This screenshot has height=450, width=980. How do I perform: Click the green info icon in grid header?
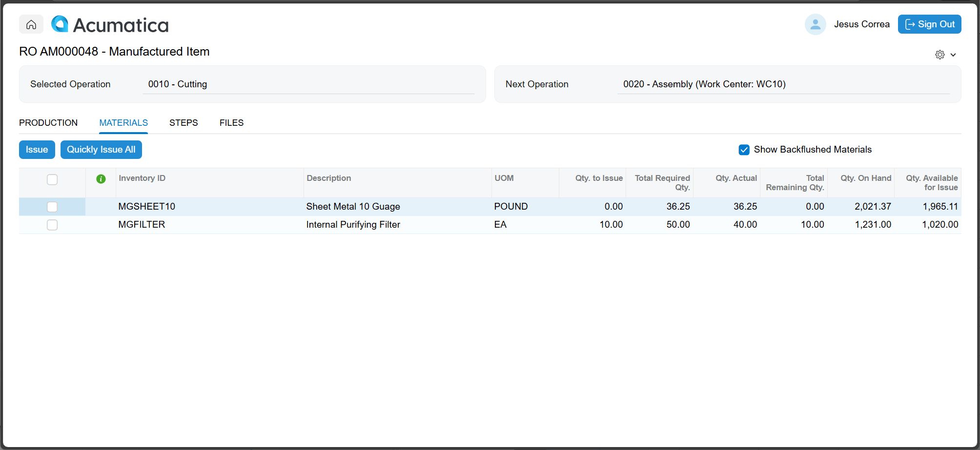[101, 179]
